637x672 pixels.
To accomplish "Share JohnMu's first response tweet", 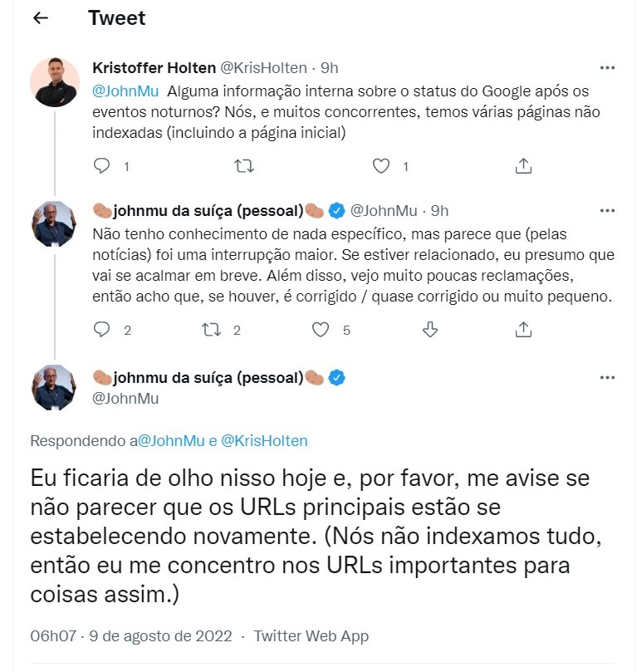I will pos(523,330).
